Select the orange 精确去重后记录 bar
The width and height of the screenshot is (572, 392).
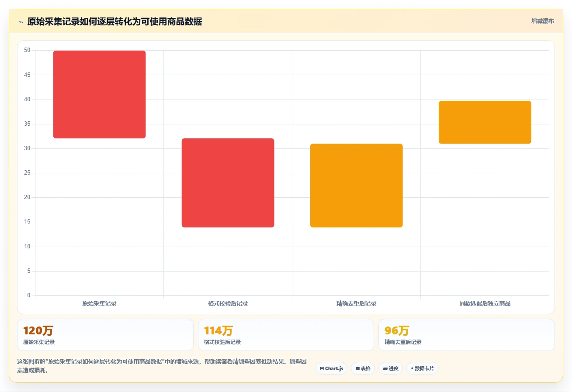pyautogui.click(x=356, y=186)
